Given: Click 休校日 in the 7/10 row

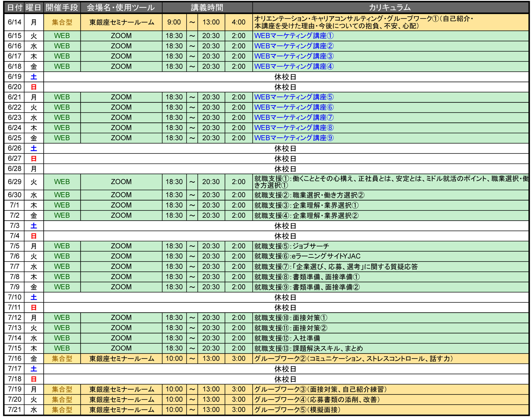Looking at the screenshot, I should pos(285,298).
